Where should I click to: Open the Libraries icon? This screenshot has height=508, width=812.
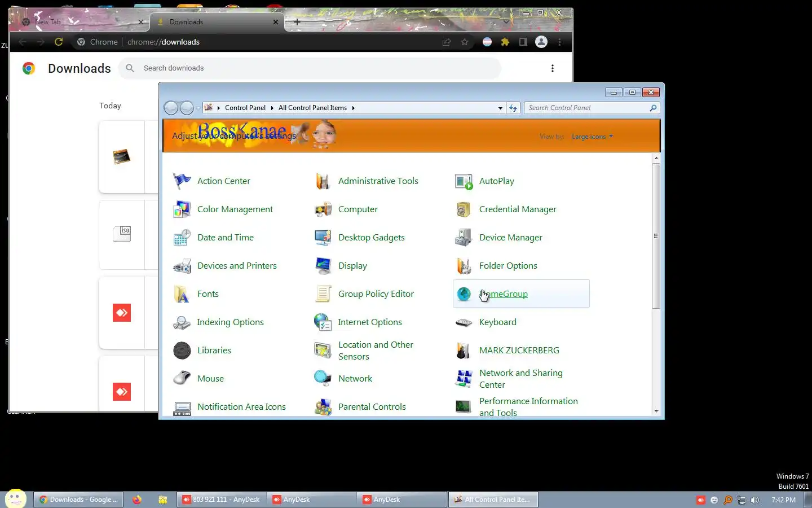[x=182, y=351]
